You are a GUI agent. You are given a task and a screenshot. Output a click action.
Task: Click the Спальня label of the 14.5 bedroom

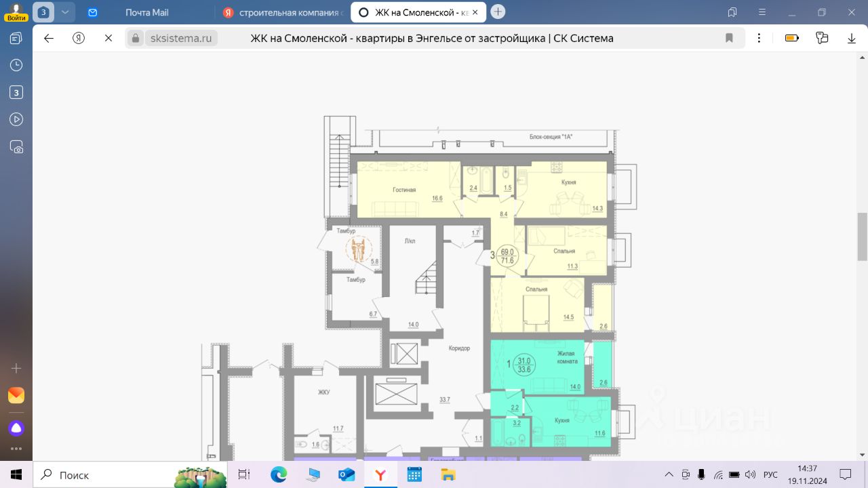click(536, 289)
